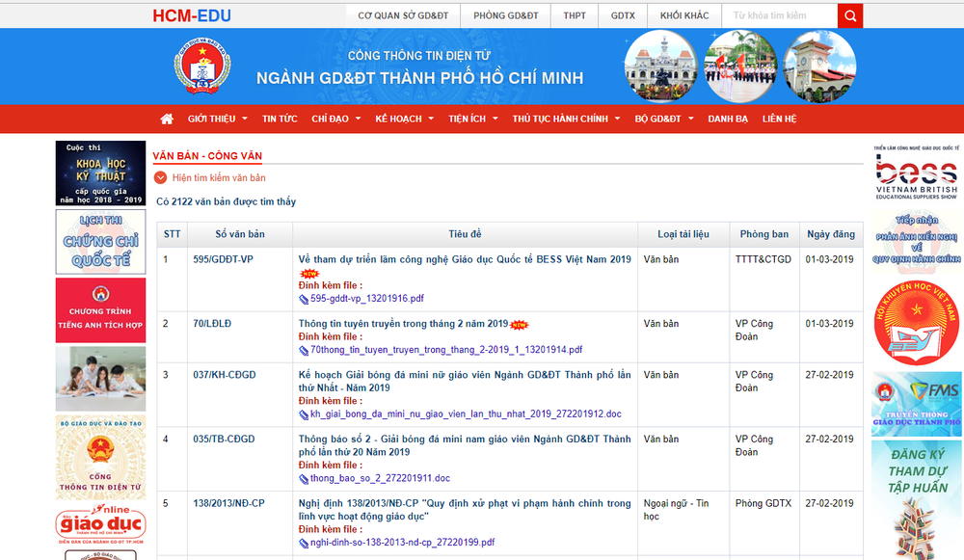The width and height of the screenshot is (964, 560).
Task: Open the Khoa Học Kỹ Thuật contest banner
Action: pos(101,173)
